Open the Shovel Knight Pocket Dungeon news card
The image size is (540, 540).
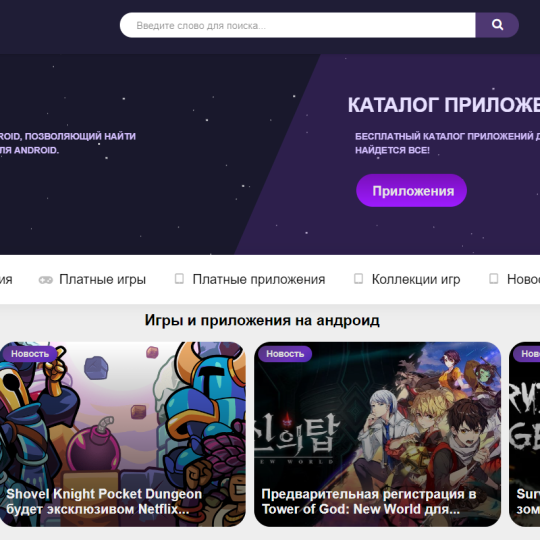tap(122, 434)
